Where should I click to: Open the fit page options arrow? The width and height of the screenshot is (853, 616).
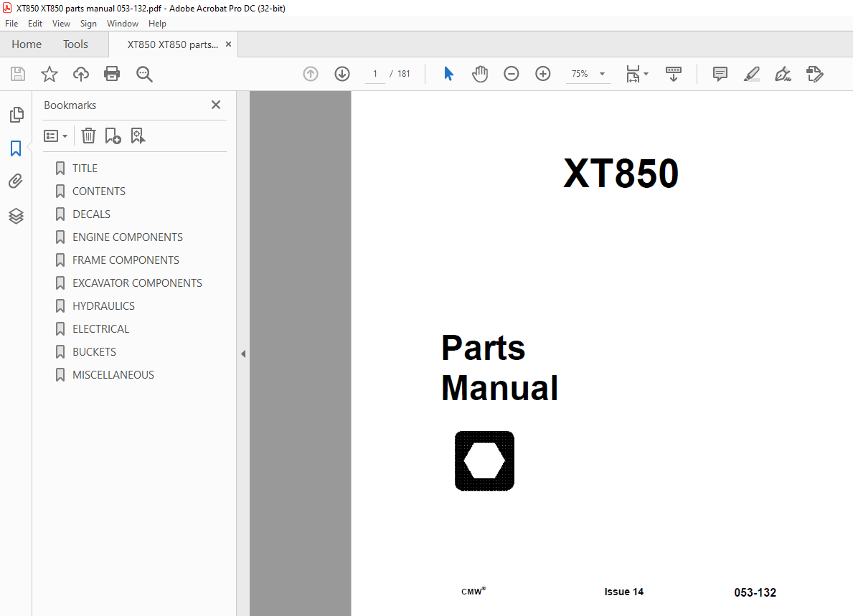[646, 74]
